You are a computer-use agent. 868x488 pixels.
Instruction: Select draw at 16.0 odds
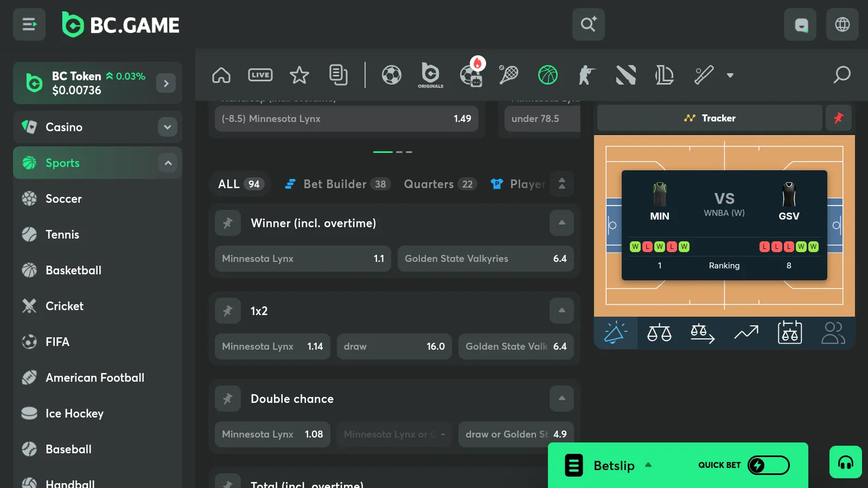point(394,346)
